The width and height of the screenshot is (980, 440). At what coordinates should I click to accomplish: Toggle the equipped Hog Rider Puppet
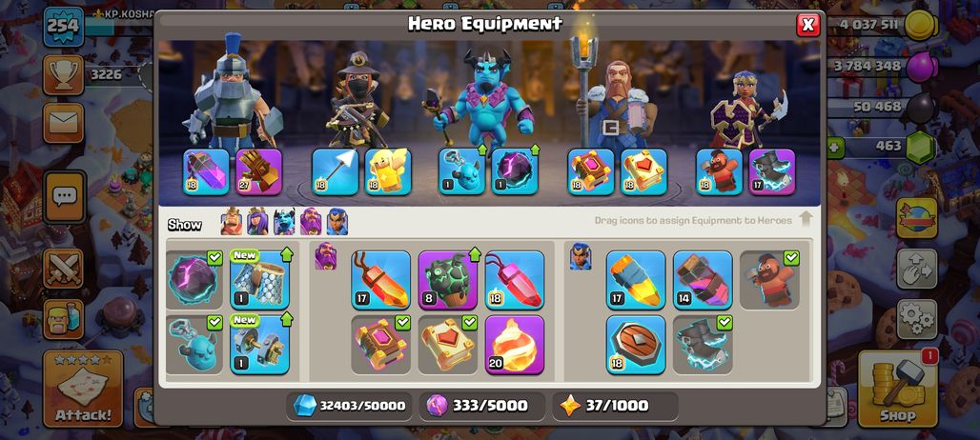(x=769, y=280)
